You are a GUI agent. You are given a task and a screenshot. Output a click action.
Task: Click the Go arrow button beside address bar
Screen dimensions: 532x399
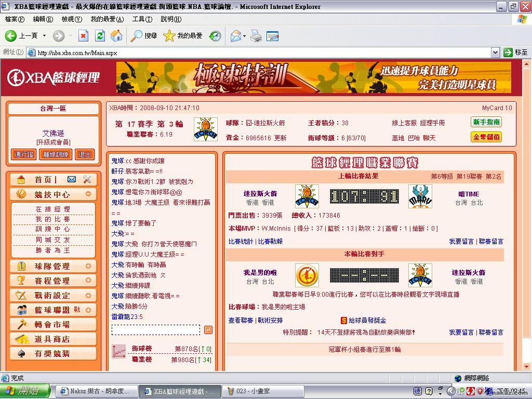click(508, 52)
